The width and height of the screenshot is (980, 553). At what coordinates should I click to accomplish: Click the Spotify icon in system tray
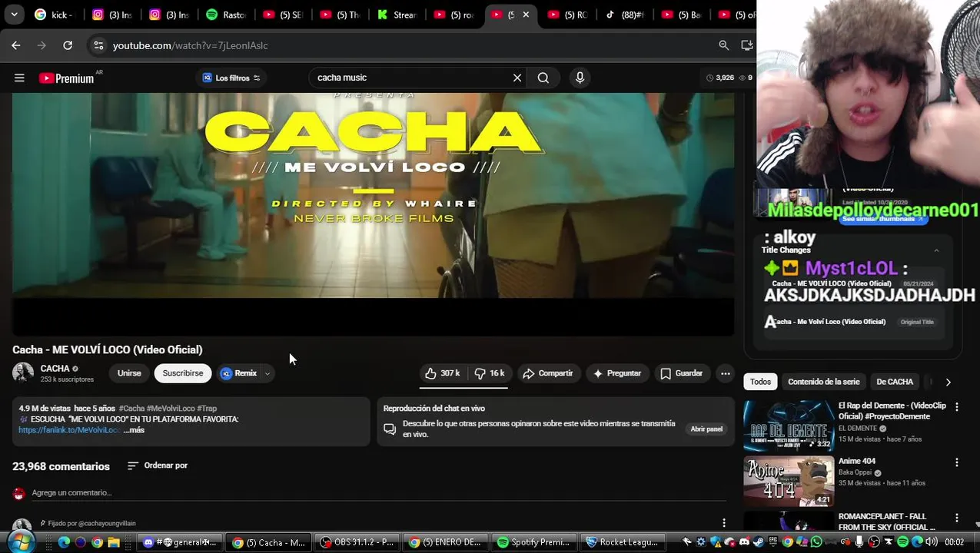click(902, 542)
